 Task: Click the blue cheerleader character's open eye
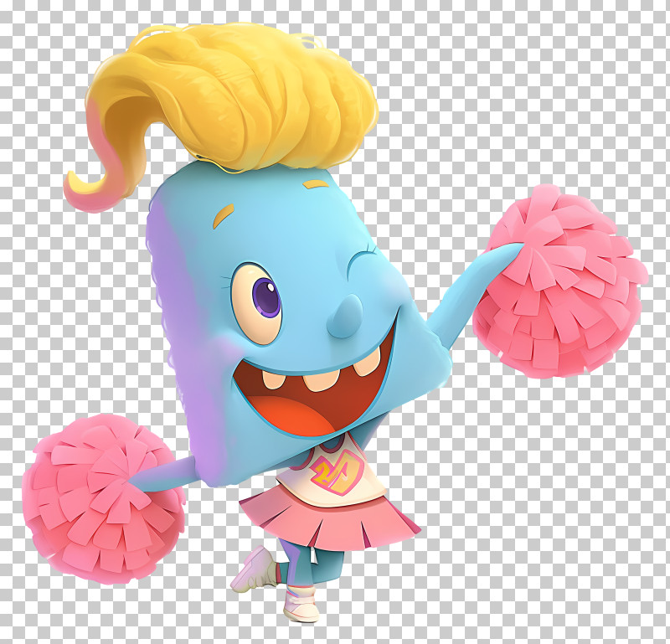click(x=256, y=304)
